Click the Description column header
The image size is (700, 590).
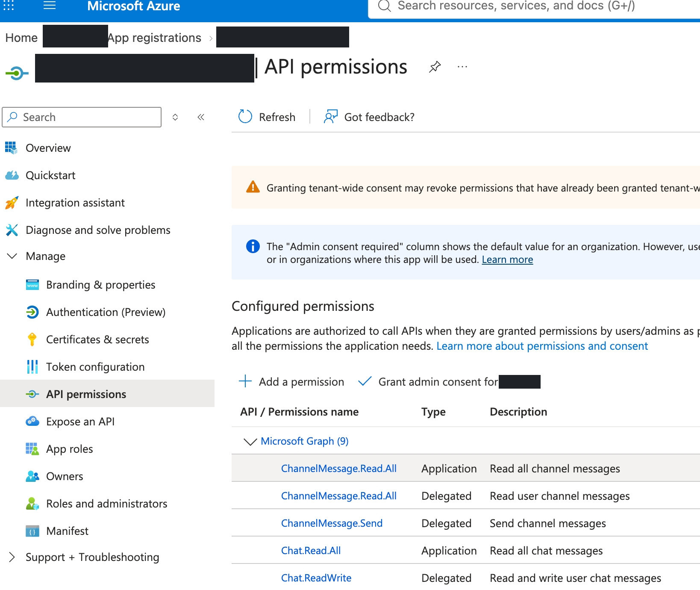(x=518, y=412)
